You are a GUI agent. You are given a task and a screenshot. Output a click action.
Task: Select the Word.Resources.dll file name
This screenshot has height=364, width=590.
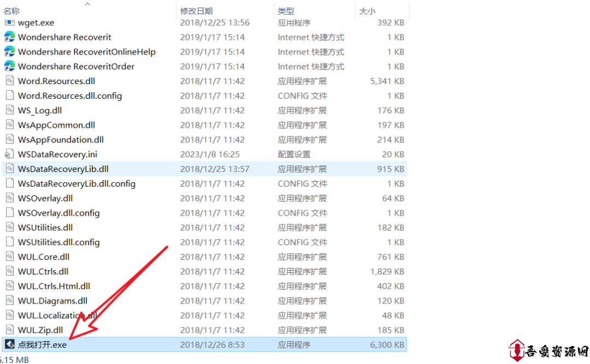56,81
